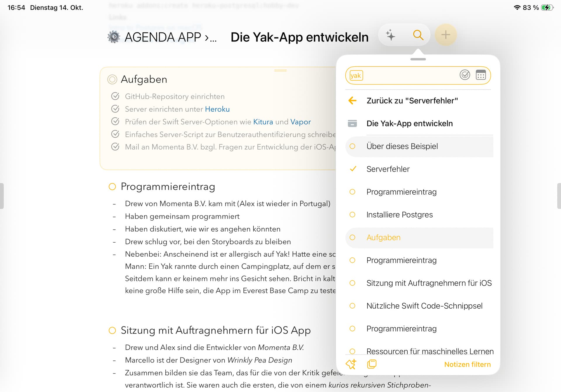Screen dimensions: 561x392
Task: Tap the stacked notes icon at popover bottom
Action: [x=372, y=364]
